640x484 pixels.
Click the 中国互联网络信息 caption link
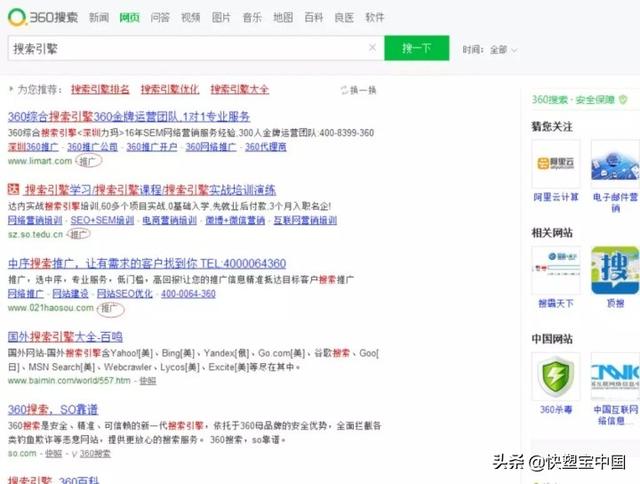click(616, 415)
